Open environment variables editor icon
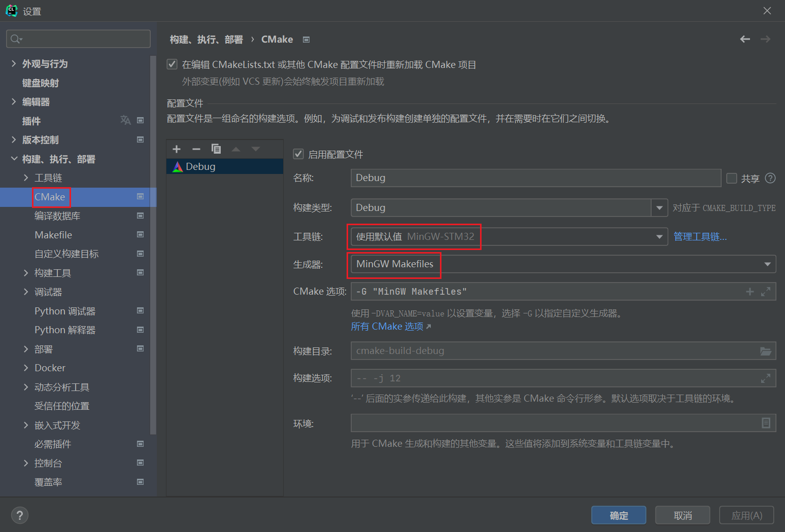The width and height of the screenshot is (785, 532). [766, 423]
